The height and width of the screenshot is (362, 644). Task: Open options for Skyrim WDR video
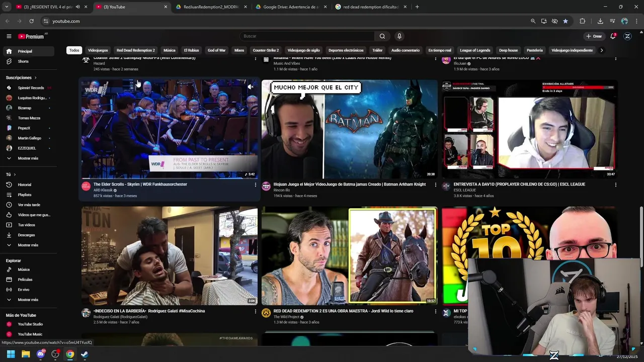[255, 185]
